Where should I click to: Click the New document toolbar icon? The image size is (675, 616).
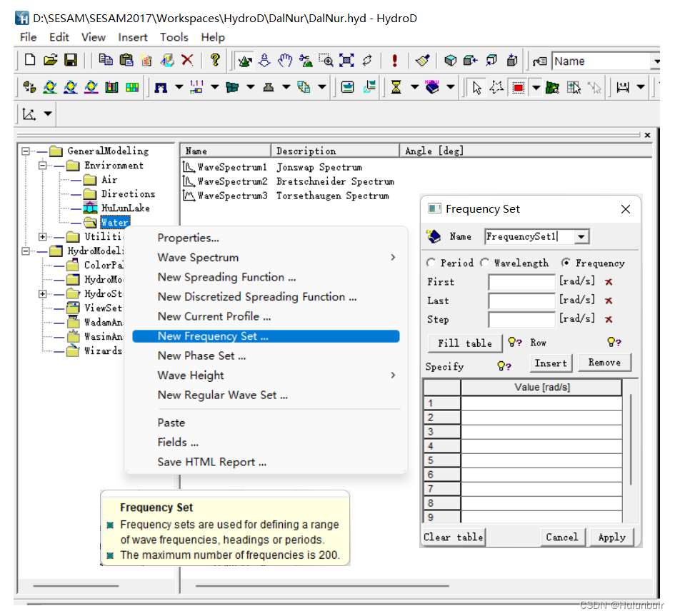click(30, 60)
